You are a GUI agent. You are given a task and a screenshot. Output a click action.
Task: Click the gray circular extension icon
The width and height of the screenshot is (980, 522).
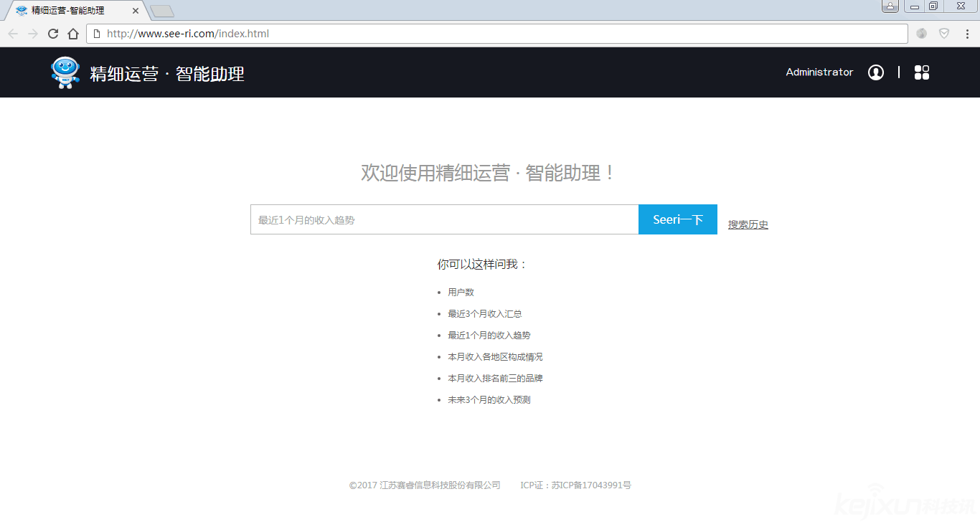922,34
